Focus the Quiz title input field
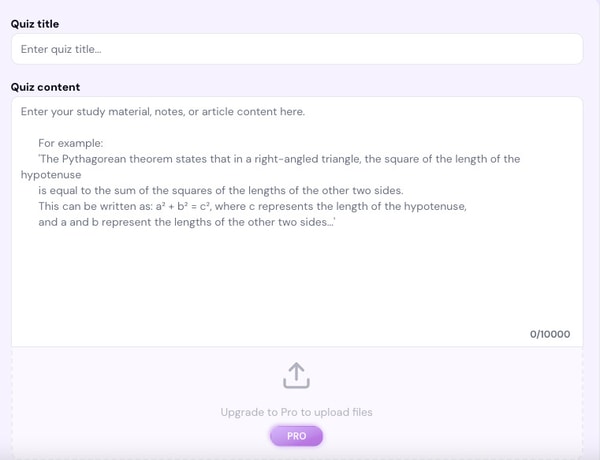 [296, 49]
